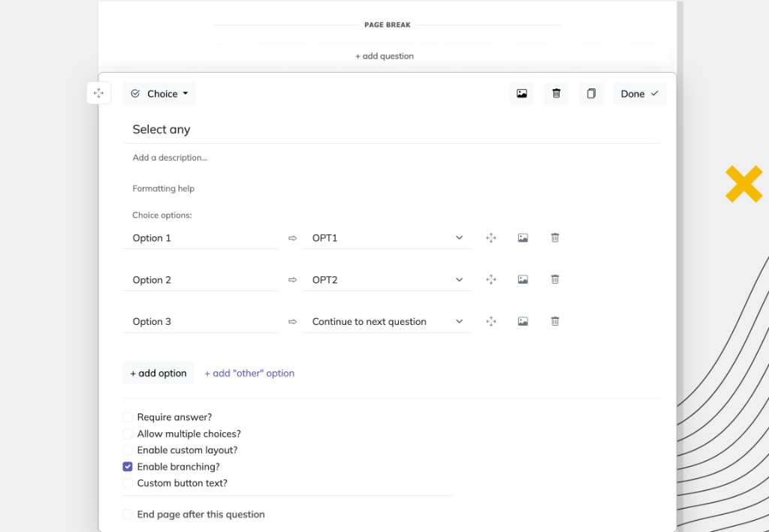Add an image to the question

[x=522, y=94]
